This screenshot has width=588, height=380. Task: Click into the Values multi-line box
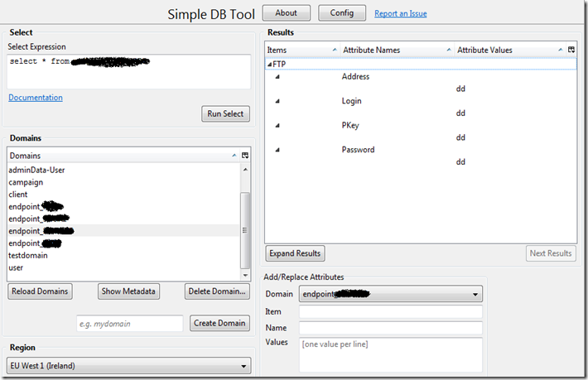[x=391, y=355]
